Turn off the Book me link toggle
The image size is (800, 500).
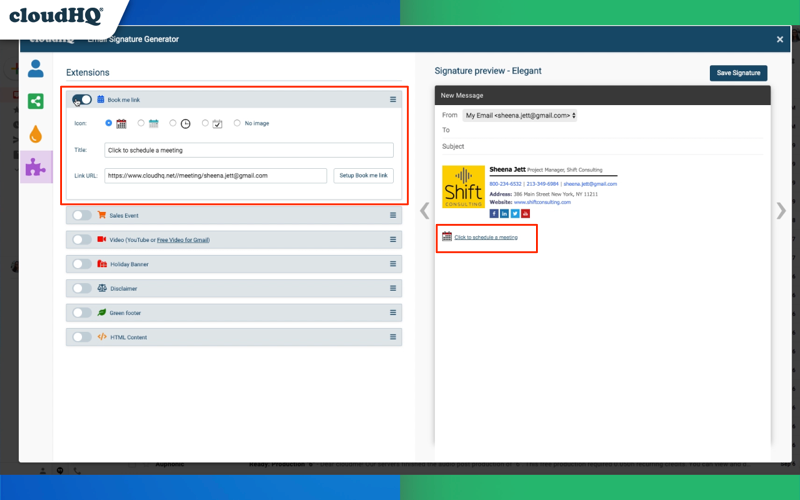(82, 99)
